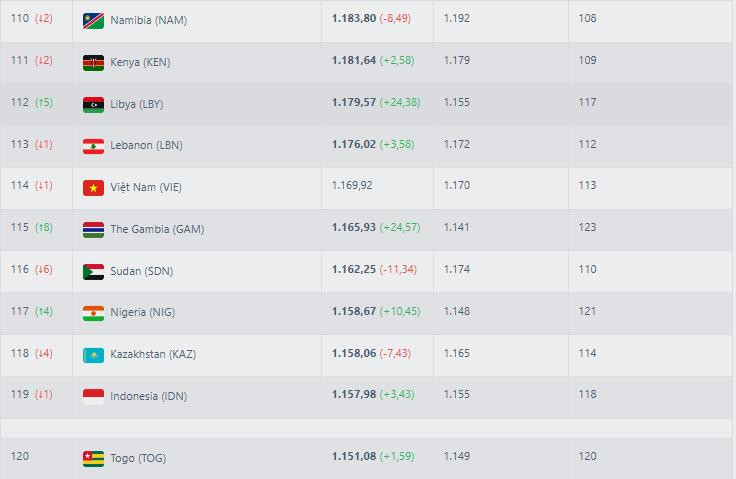The width and height of the screenshot is (736, 479).
Task: Click the Indonesia flag icon
Action: (x=93, y=397)
